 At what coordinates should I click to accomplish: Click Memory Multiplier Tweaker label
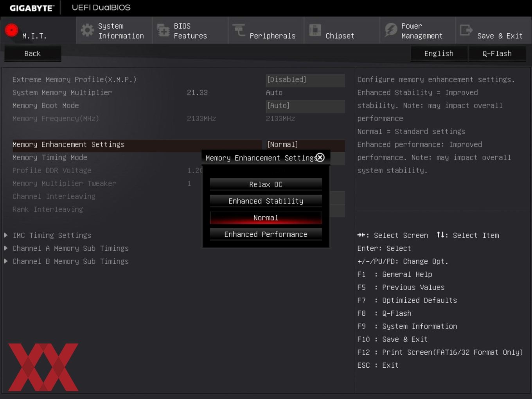64,183
